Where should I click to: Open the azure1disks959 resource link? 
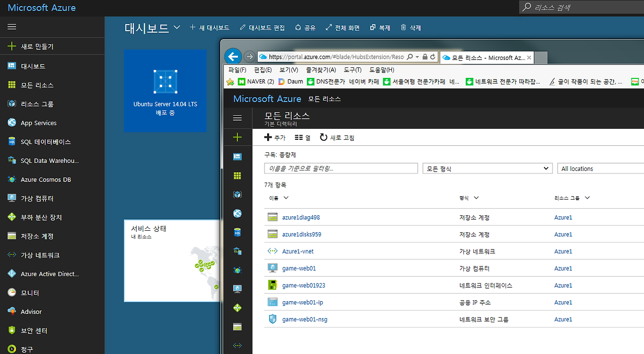[x=302, y=234]
